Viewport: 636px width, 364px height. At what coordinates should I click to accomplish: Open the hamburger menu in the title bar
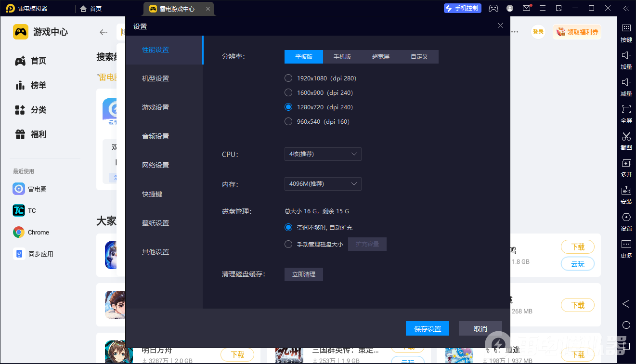(543, 8)
